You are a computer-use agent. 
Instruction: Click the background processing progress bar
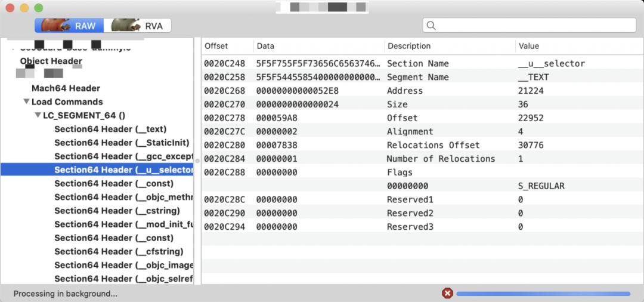[x=543, y=294]
